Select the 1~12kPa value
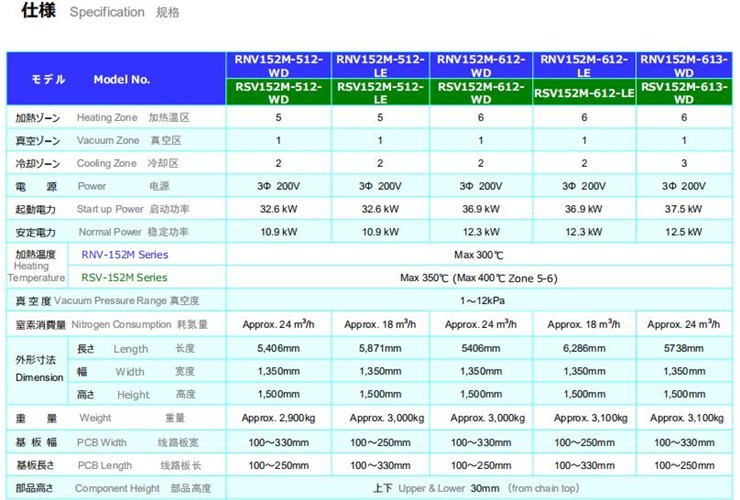The height and width of the screenshot is (500, 740). [x=482, y=301]
